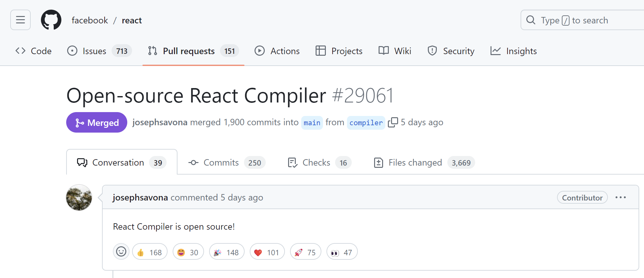The width and height of the screenshot is (644, 278).
Task: Open the comment's three-dot options menu
Action: point(621,197)
